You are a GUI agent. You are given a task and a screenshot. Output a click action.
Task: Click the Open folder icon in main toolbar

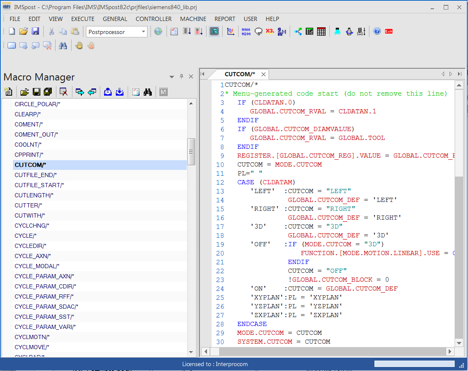tap(23, 31)
